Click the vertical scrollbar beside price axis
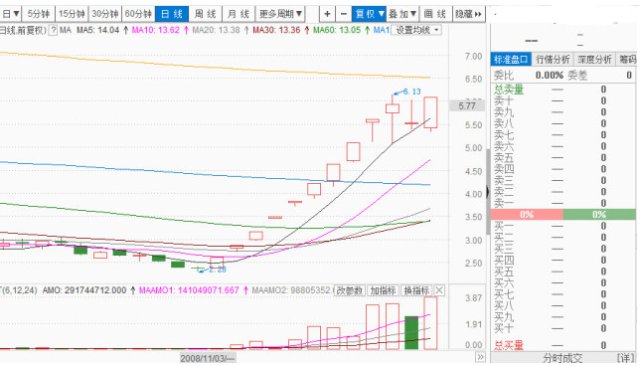 pos(488,192)
